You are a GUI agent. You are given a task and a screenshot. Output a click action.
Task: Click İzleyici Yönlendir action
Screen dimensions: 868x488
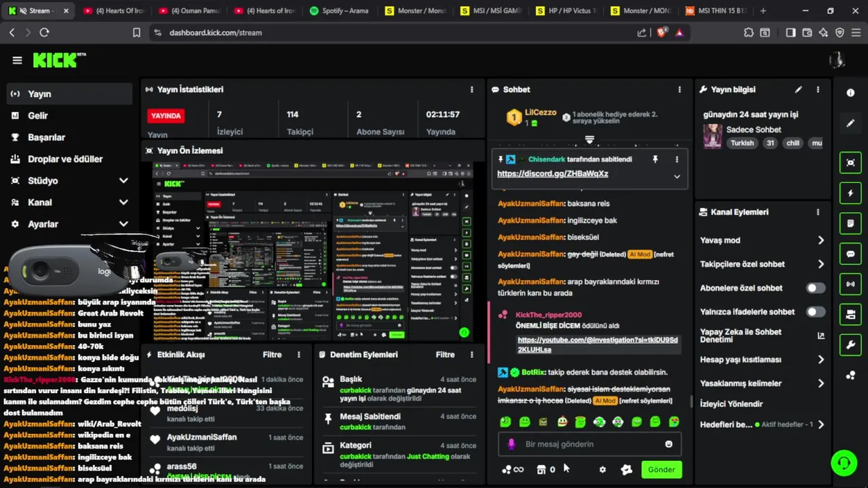(731, 404)
